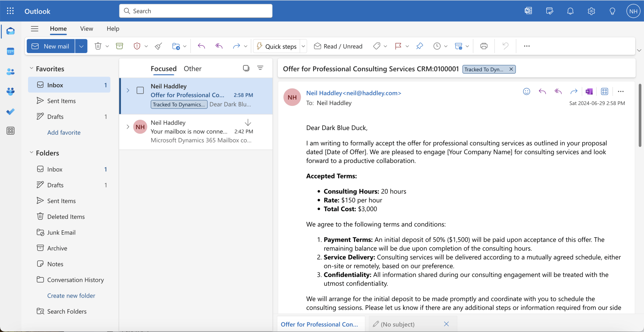The image size is (644, 332).
Task: Print the message via printer icon
Action: [484, 46]
